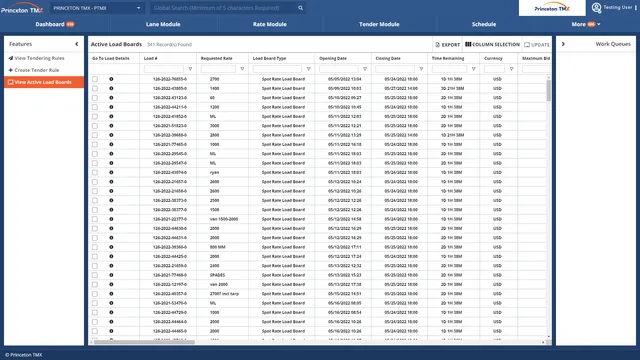Open kebab menu beside Testing User
The width and height of the screenshot is (640, 360).
[x=636, y=8]
